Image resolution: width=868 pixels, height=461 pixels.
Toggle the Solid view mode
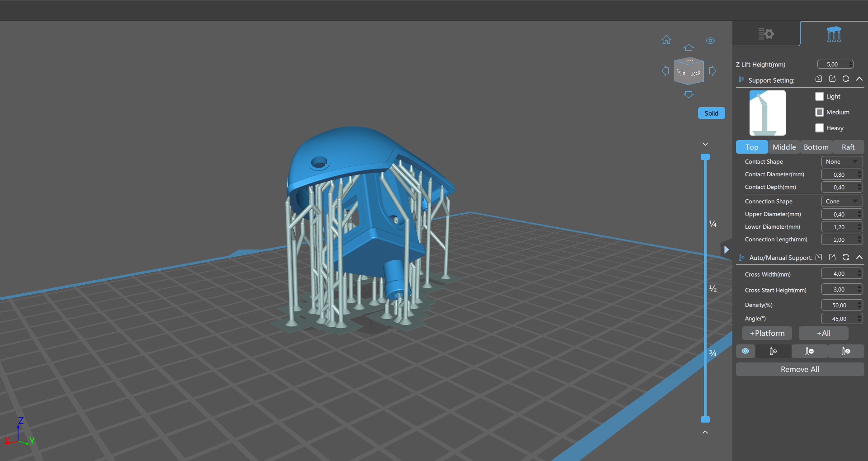[x=712, y=113]
